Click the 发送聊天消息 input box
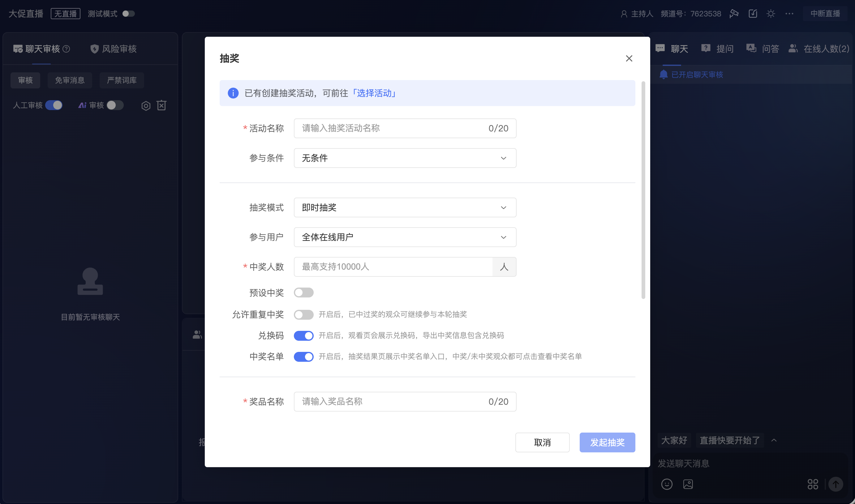Screen dimensions: 855x504 click(x=751, y=463)
